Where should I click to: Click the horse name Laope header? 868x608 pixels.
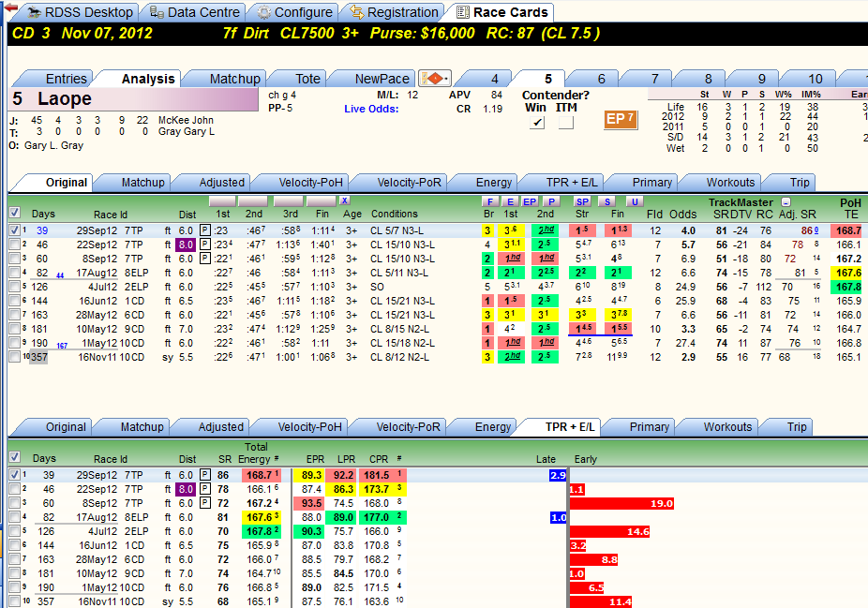(65, 99)
